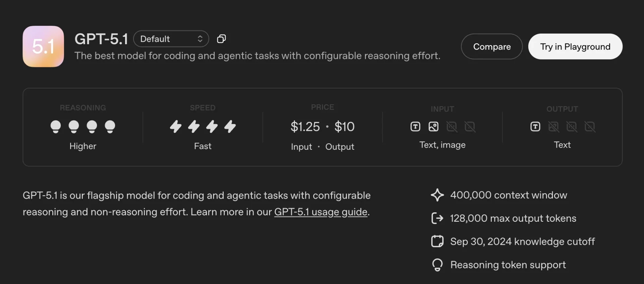Click the knowledge cutoff calendar icon
The width and height of the screenshot is (644, 284).
pyautogui.click(x=437, y=241)
